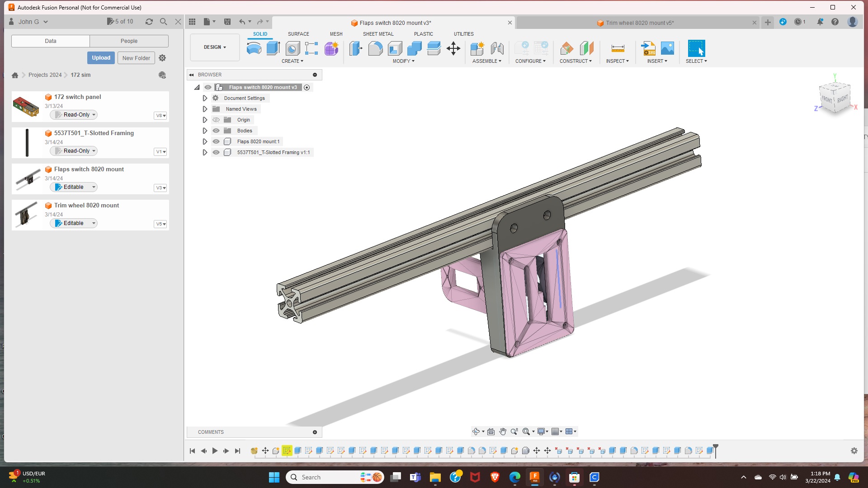Switch to the SHEET METAL tab

(x=378, y=34)
